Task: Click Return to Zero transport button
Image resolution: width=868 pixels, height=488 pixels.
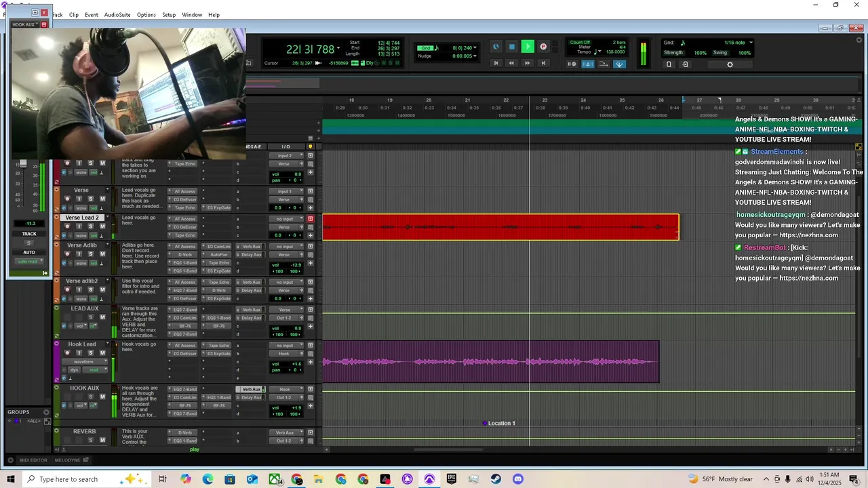Action: pyautogui.click(x=496, y=63)
